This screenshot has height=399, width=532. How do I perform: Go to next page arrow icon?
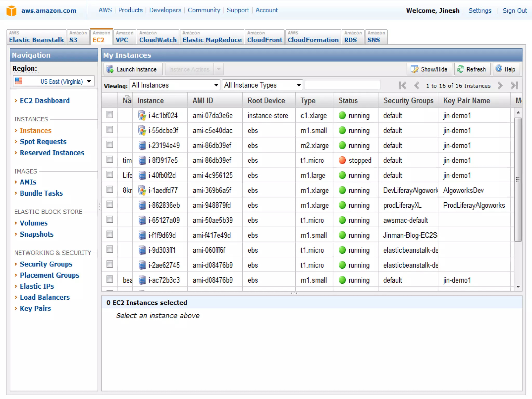pos(500,85)
